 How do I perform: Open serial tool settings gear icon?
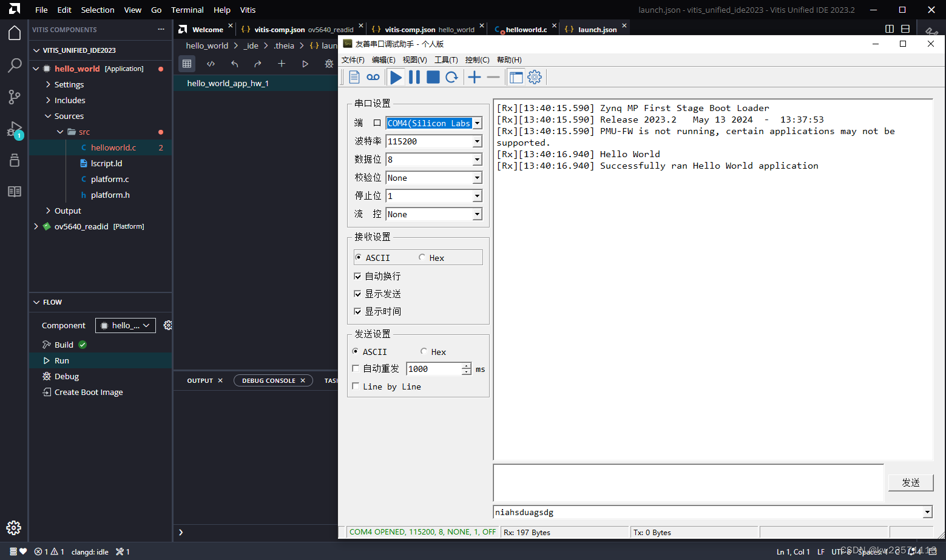pyautogui.click(x=535, y=77)
